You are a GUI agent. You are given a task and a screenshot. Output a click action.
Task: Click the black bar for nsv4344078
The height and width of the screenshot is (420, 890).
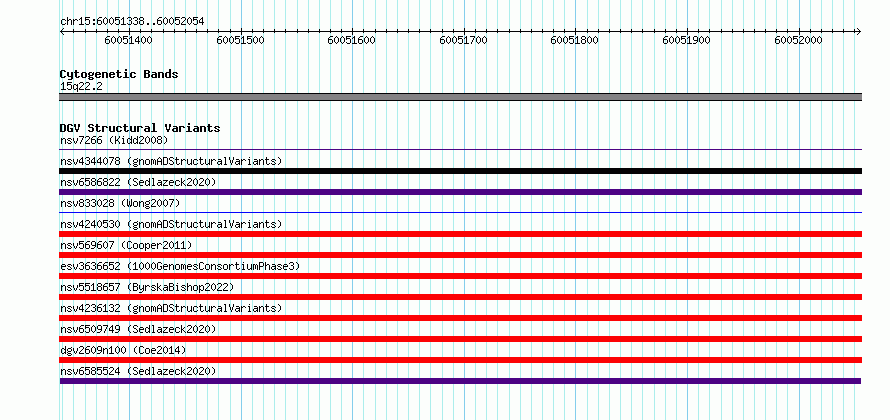[x=460, y=171]
